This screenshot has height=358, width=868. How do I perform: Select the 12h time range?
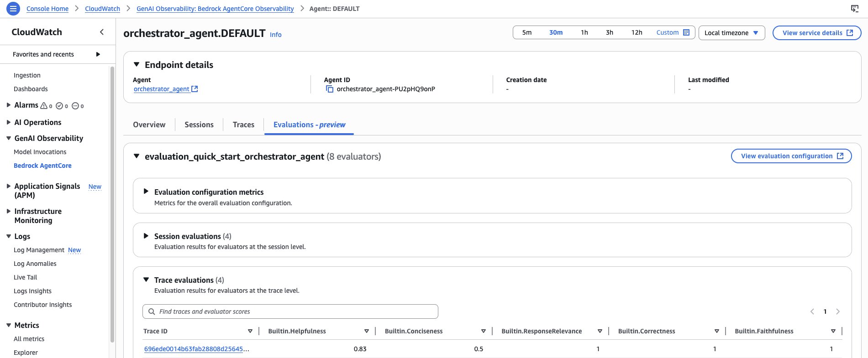click(x=637, y=32)
